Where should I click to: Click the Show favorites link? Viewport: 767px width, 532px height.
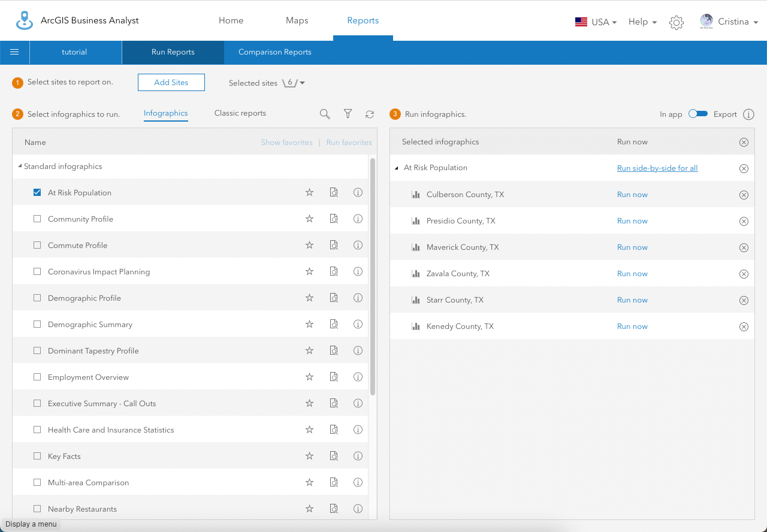point(287,143)
